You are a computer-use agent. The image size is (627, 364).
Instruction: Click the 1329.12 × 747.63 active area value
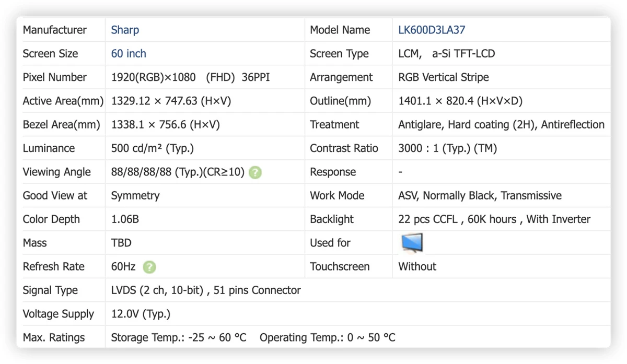(x=171, y=101)
